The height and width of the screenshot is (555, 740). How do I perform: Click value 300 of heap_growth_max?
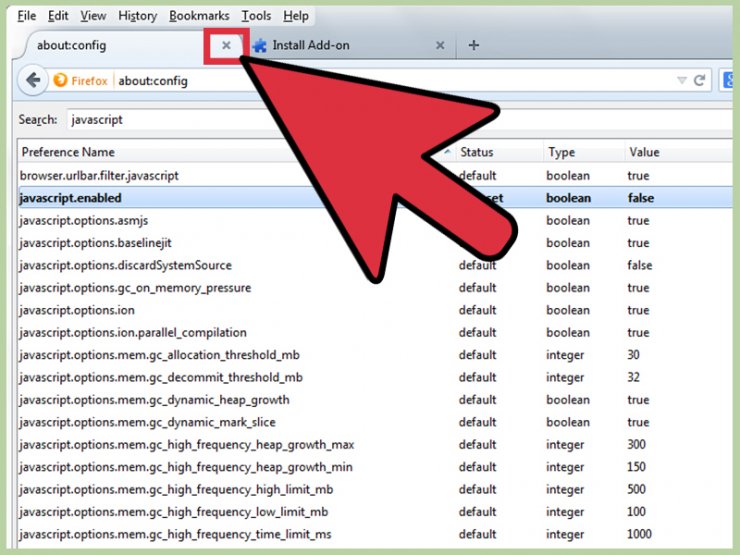(636, 445)
